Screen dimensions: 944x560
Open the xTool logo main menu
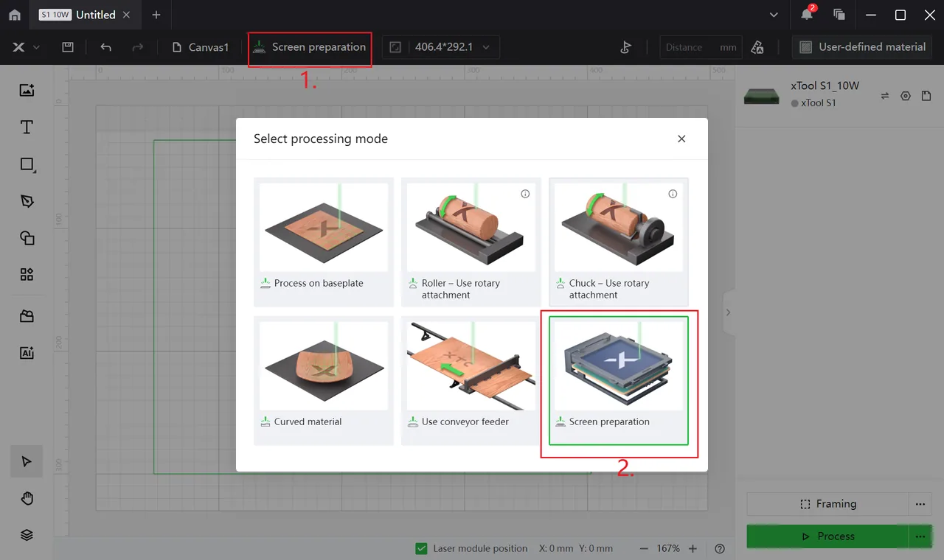tap(26, 47)
